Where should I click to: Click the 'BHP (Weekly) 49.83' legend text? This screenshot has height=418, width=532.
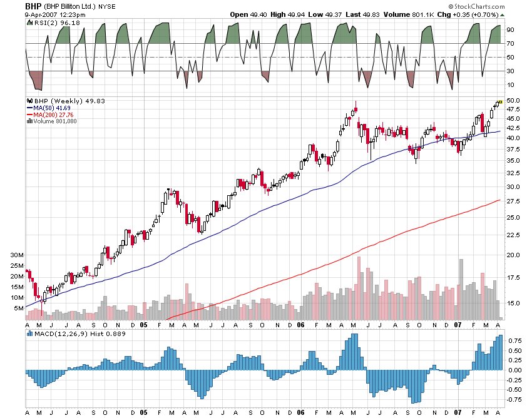tap(69, 101)
